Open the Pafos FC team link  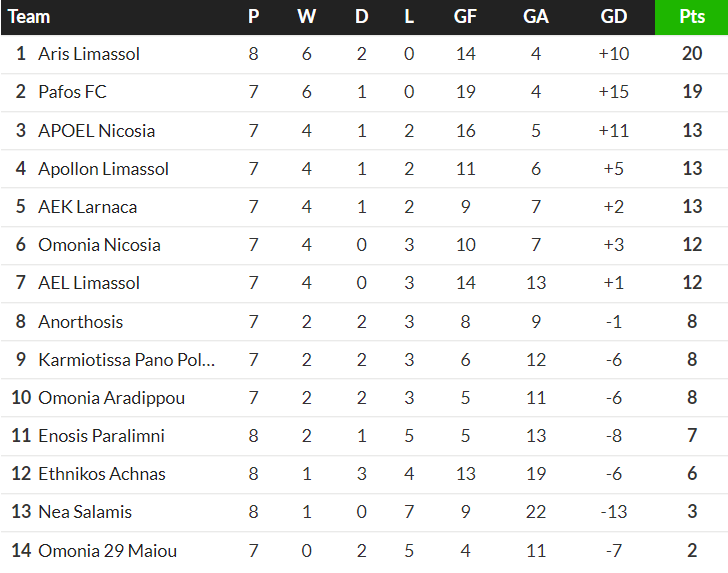[x=72, y=92]
